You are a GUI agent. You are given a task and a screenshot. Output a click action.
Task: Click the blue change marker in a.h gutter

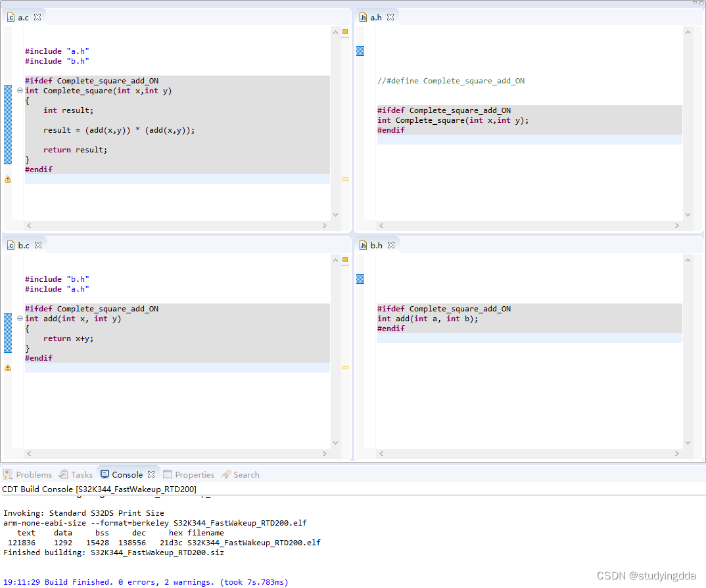point(360,51)
